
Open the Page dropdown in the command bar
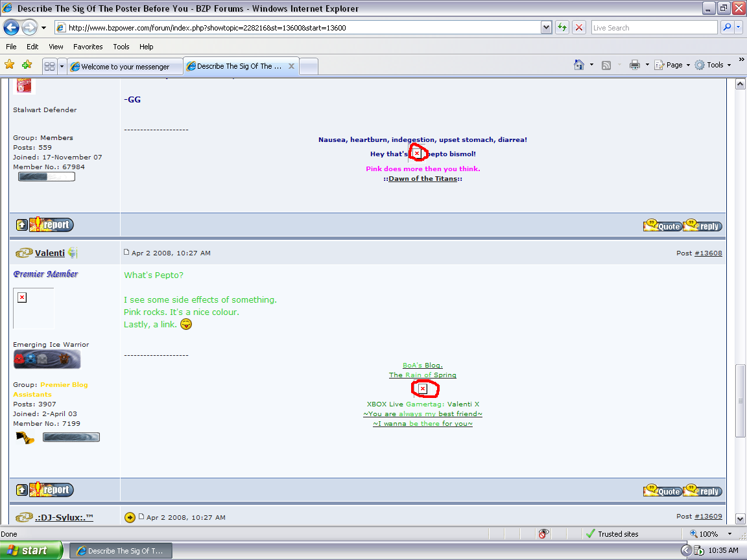[x=672, y=65]
